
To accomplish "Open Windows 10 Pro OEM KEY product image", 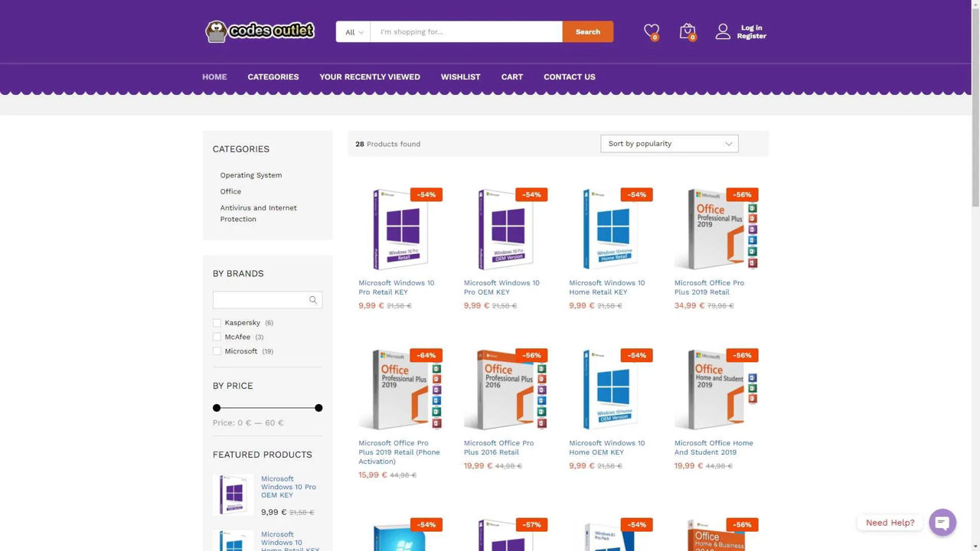I will pos(505,229).
